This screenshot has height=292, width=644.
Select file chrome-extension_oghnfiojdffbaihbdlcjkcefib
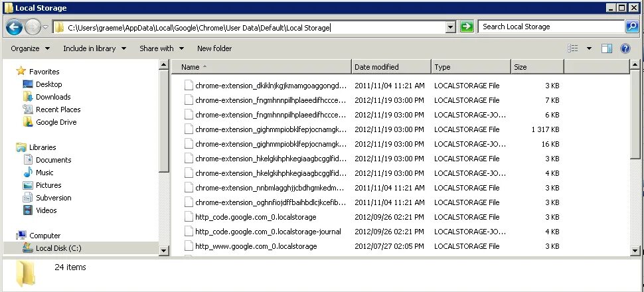(271, 202)
